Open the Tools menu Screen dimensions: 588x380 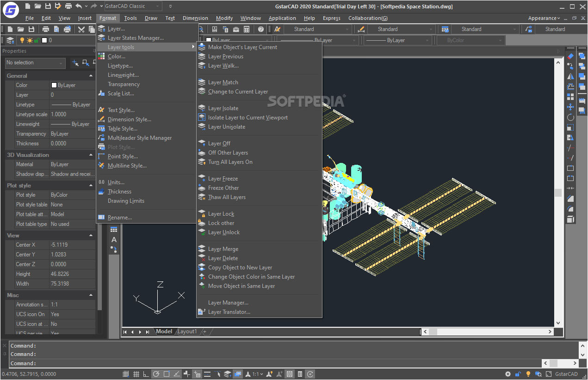(x=130, y=18)
